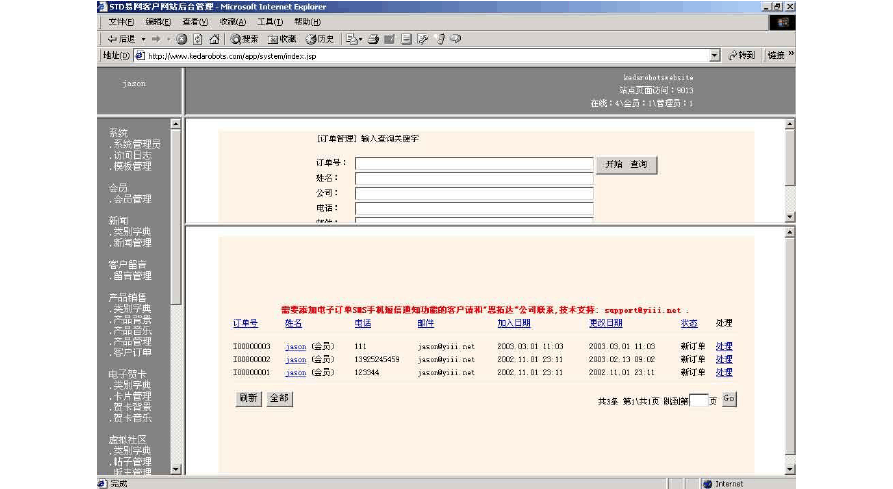
Task: Open the 工具(T) menu
Action: (x=270, y=22)
